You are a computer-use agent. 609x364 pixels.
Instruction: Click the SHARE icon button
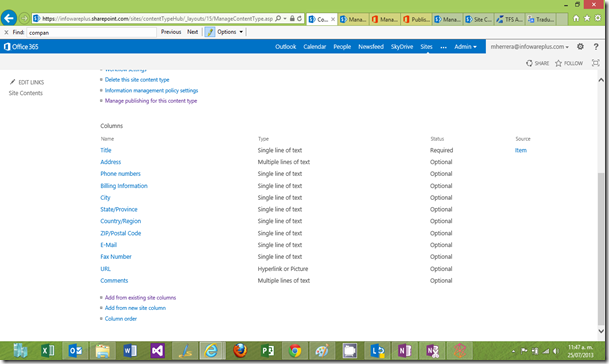pyautogui.click(x=538, y=63)
